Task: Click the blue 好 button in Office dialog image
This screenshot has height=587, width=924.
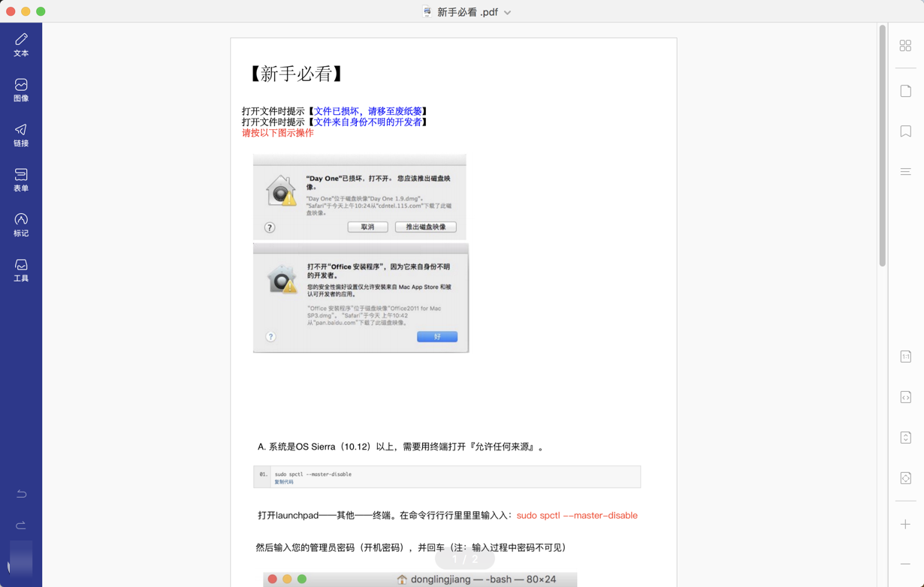Action: click(437, 337)
